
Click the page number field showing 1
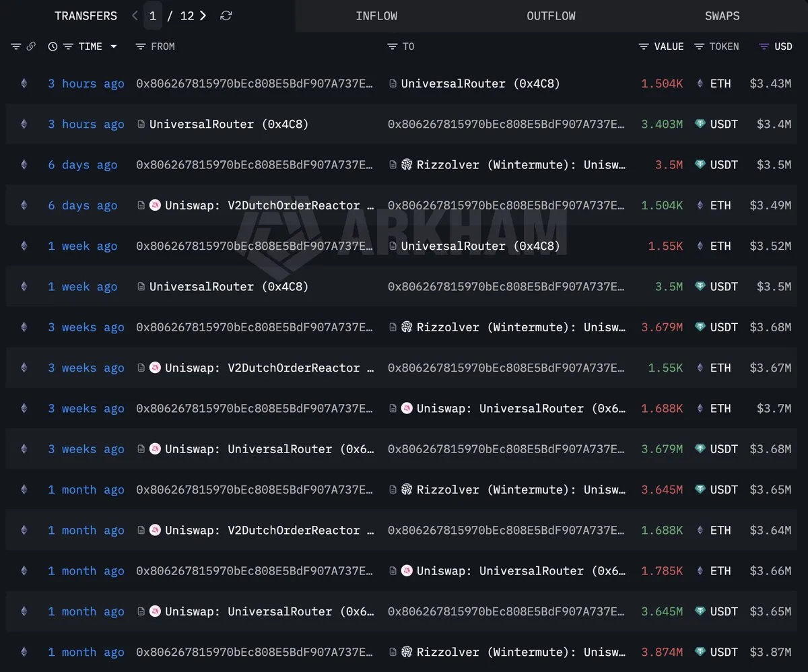point(153,15)
